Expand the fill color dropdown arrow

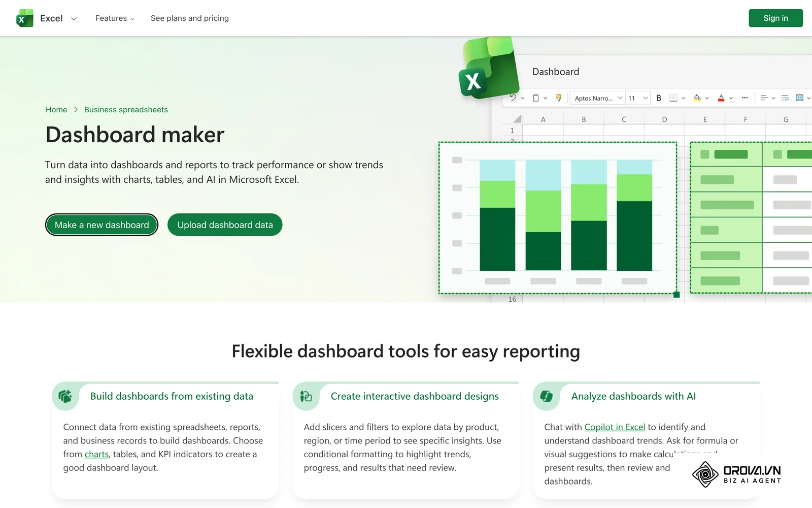point(707,99)
